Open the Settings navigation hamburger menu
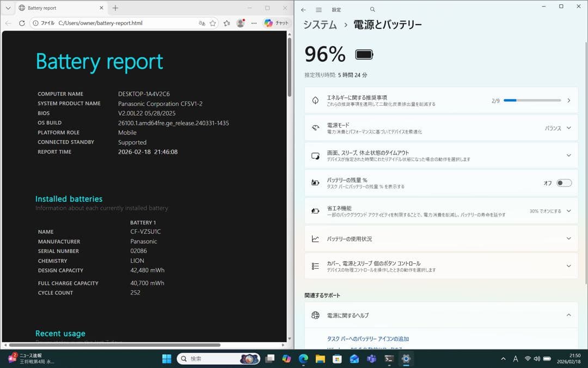 [x=318, y=9]
